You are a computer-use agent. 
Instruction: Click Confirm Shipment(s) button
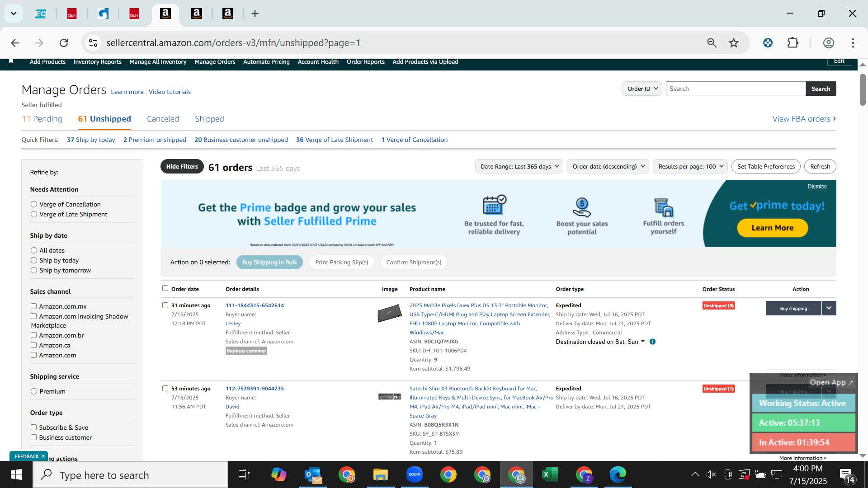(x=414, y=262)
